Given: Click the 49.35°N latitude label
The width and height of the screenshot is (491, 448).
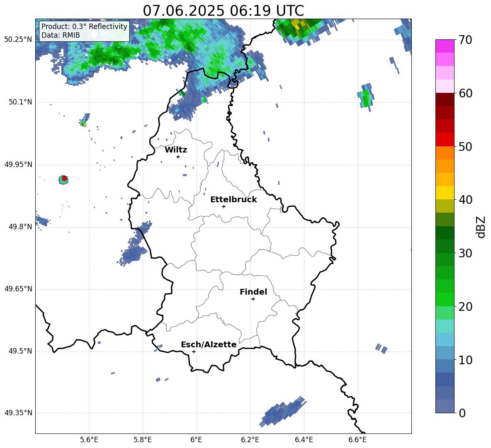Looking at the screenshot, I should pyautogui.click(x=18, y=413).
